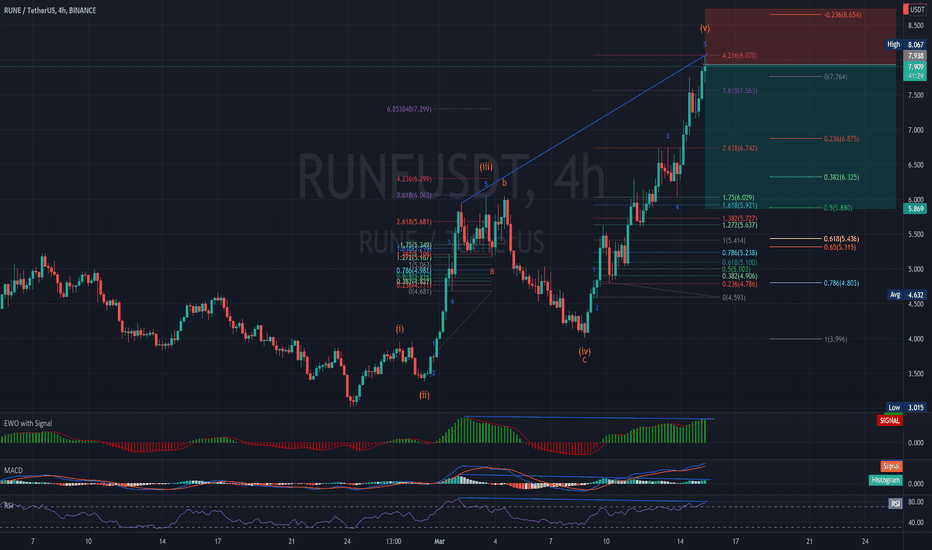The image size is (932, 550).
Task: Select the Elliott wave (iv) label
Action: (584, 351)
